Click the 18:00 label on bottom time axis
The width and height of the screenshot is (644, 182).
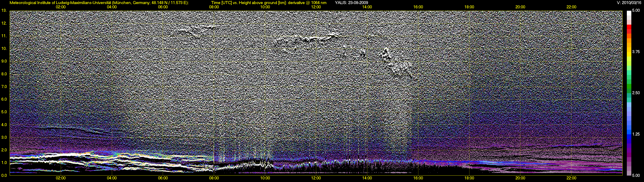[469, 178]
